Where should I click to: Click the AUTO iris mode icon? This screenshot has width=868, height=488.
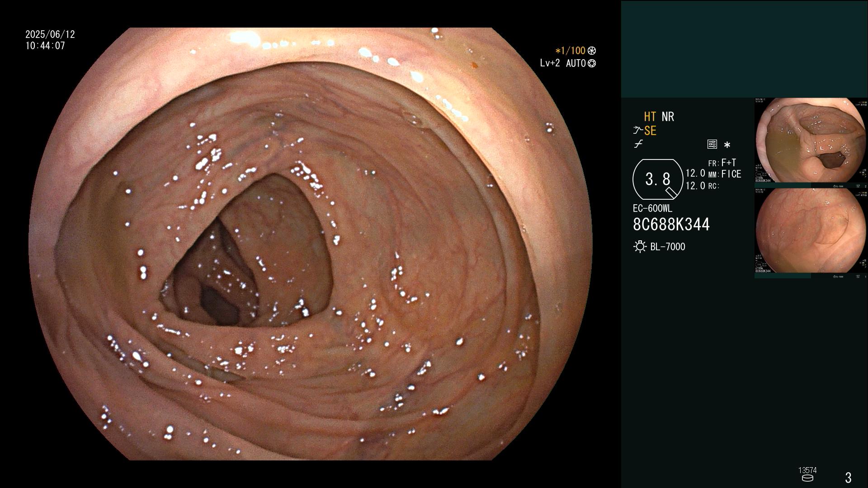(x=591, y=63)
